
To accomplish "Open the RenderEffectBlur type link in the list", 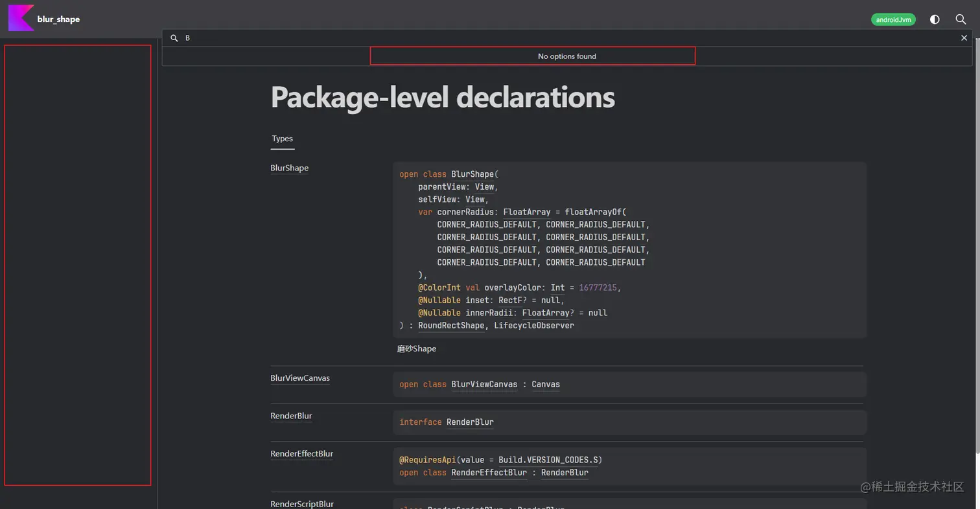I will click(301, 453).
